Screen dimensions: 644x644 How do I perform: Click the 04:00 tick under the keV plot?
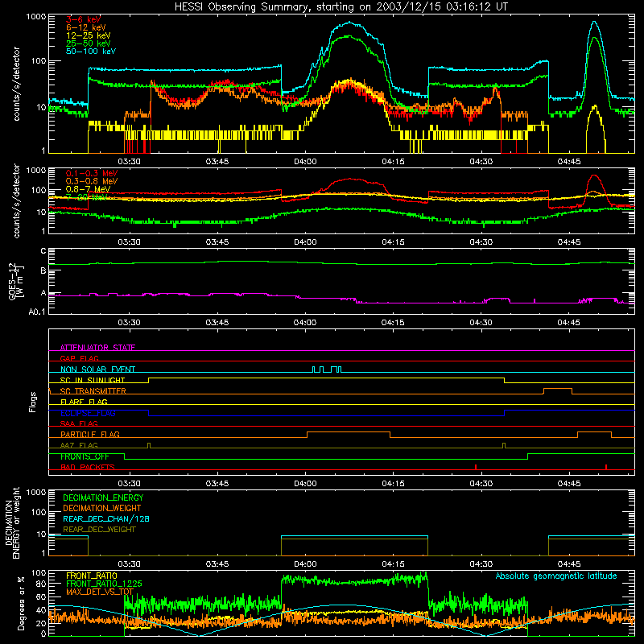pyautogui.click(x=305, y=162)
